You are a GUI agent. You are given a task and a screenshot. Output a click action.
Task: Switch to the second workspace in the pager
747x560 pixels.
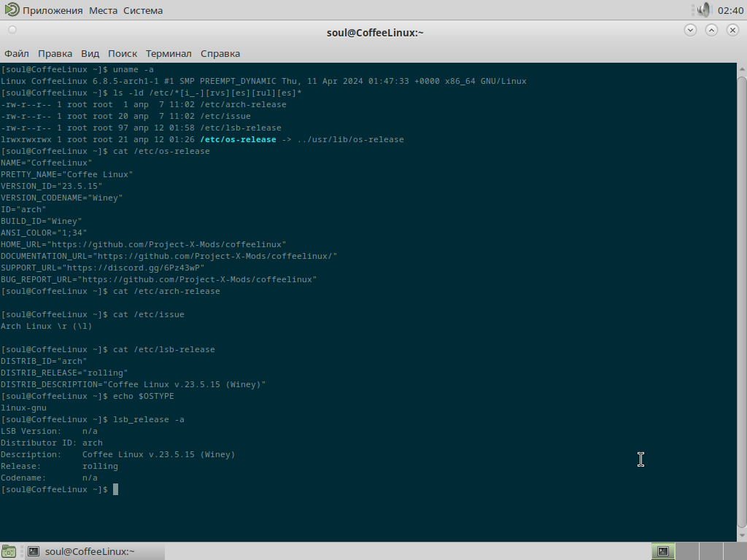click(x=687, y=551)
